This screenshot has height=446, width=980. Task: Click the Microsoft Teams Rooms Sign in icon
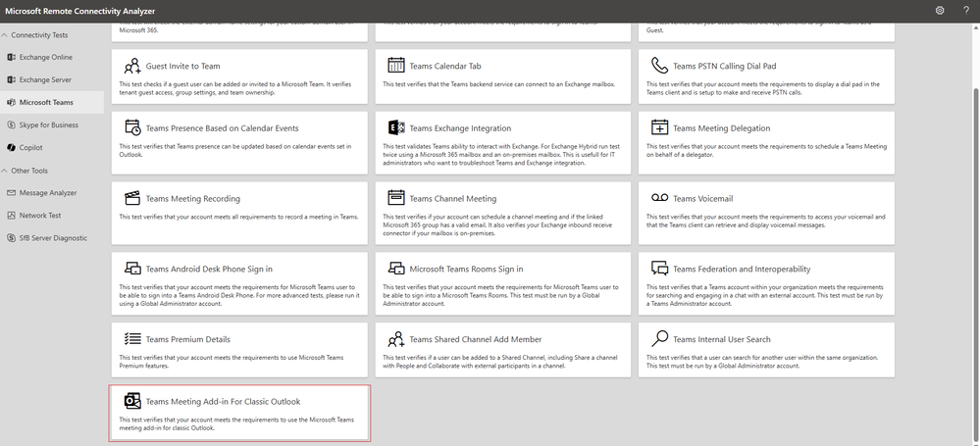point(396,269)
